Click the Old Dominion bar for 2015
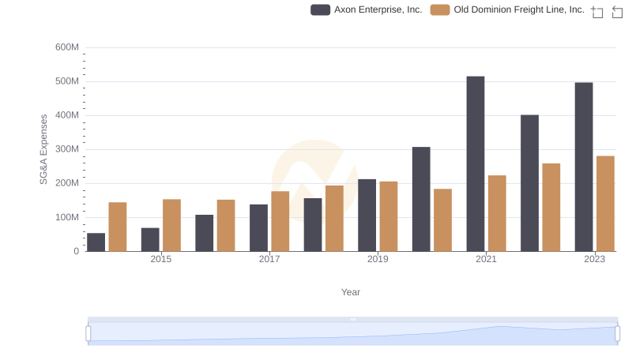This screenshot has width=632, height=364. click(x=171, y=225)
